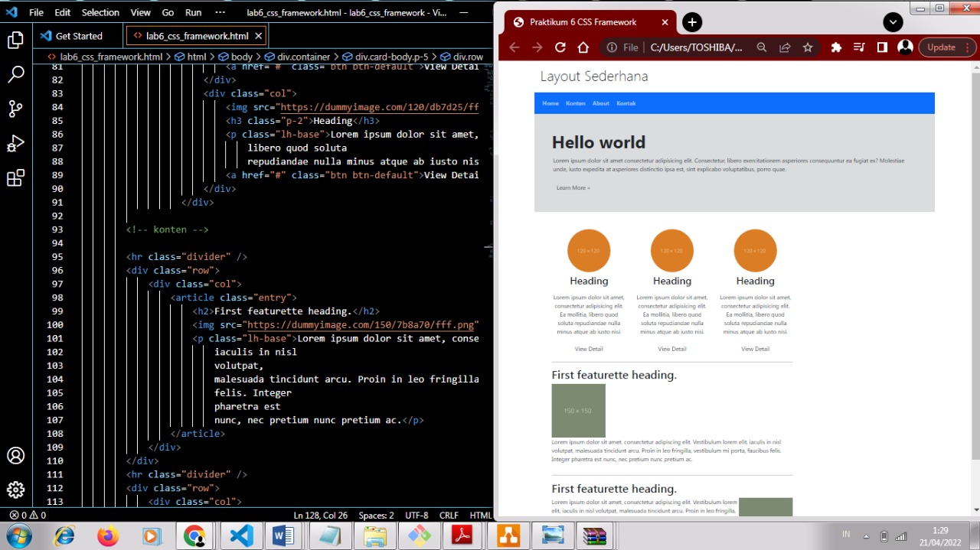Click the Kontak nav link

(x=626, y=103)
